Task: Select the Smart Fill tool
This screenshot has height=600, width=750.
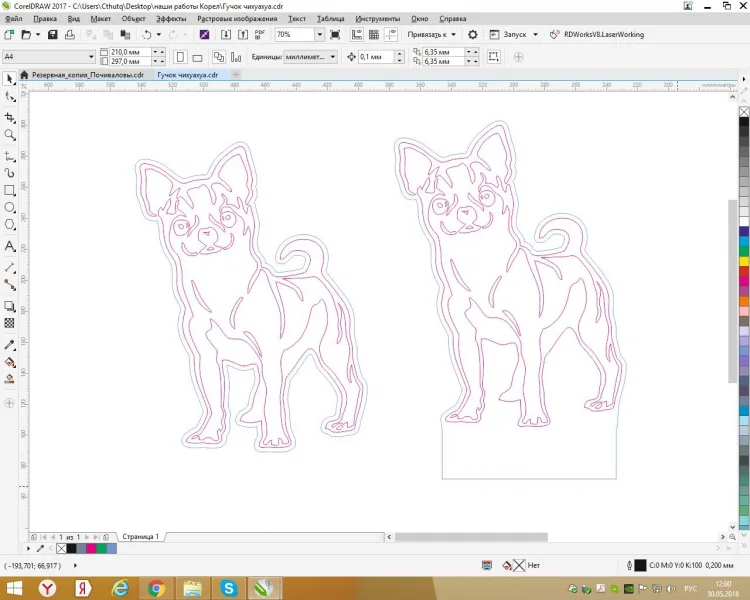Action: coord(10,379)
